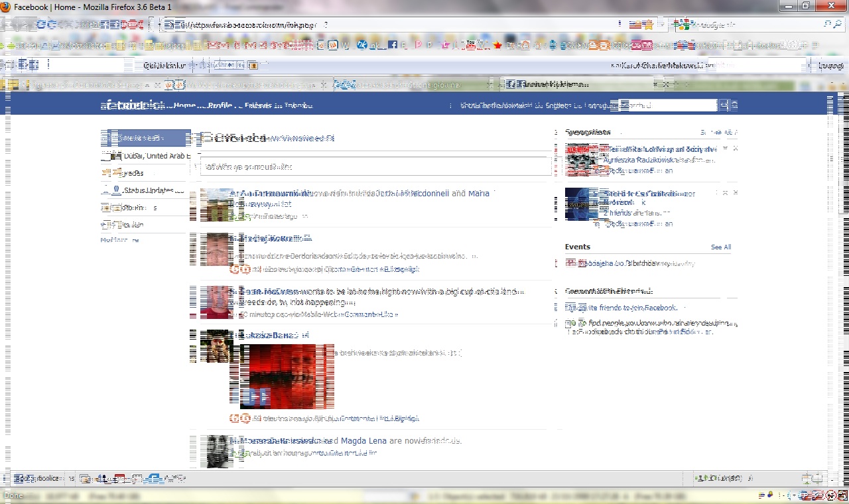Go to Home in the Facebook header

pos(184,105)
